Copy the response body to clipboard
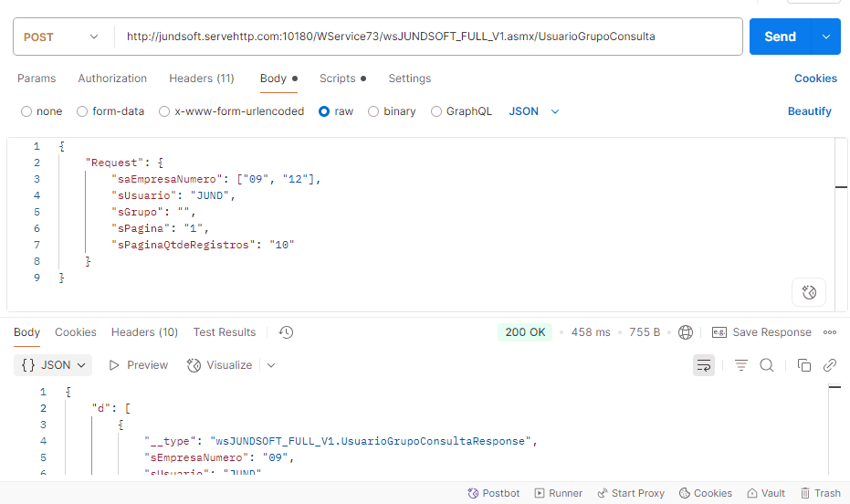This screenshot has width=850, height=504. [804, 365]
